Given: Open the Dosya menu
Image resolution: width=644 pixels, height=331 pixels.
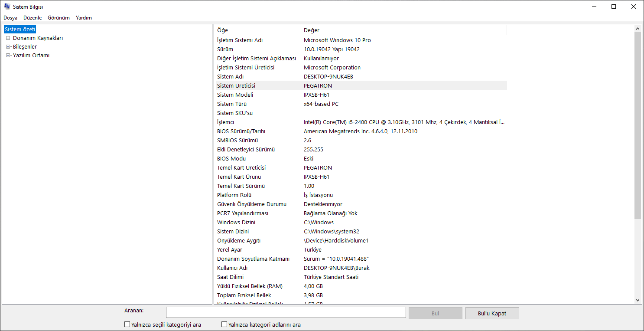Looking at the screenshot, I should coord(10,18).
